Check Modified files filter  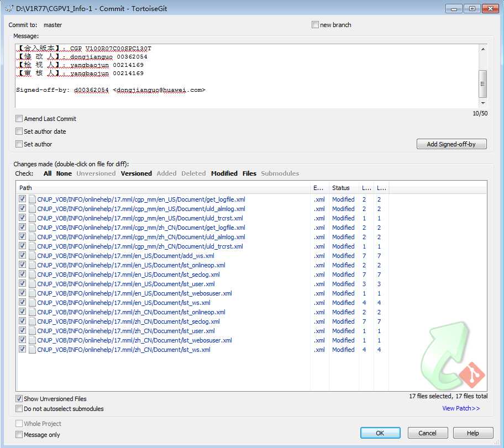(x=224, y=173)
